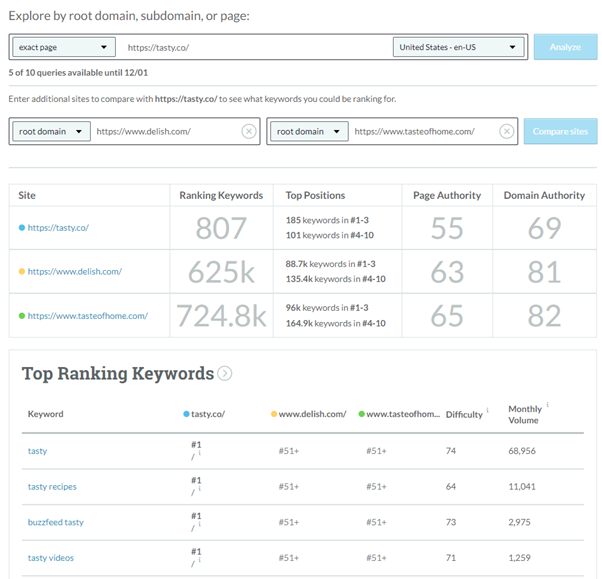Screen dimensions: 602x579
Task: Click the Page Authority column header
Action: [447, 195]
